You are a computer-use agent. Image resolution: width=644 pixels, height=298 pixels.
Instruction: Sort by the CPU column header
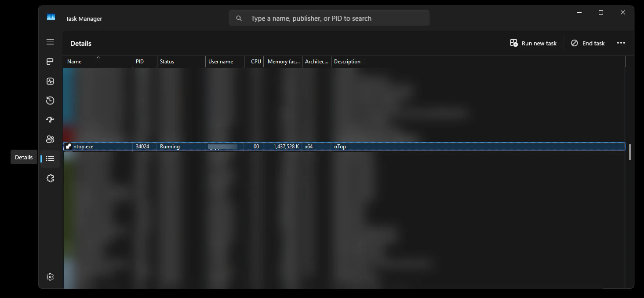click(x=254, y=62)
